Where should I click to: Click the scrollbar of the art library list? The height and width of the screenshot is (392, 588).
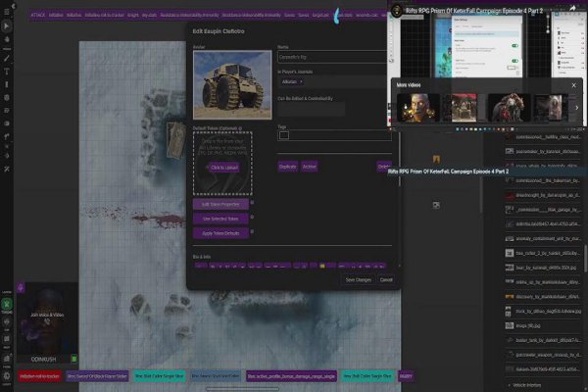585,259
